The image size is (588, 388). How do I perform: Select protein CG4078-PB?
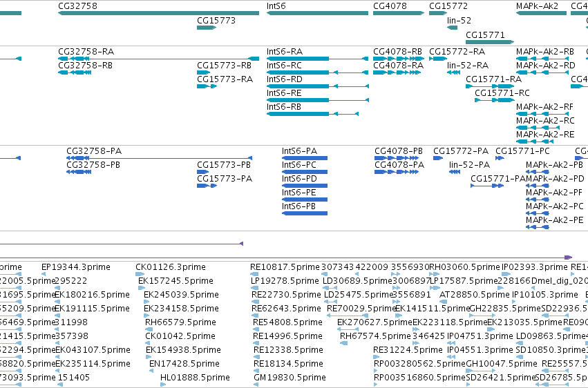[397, 158]
